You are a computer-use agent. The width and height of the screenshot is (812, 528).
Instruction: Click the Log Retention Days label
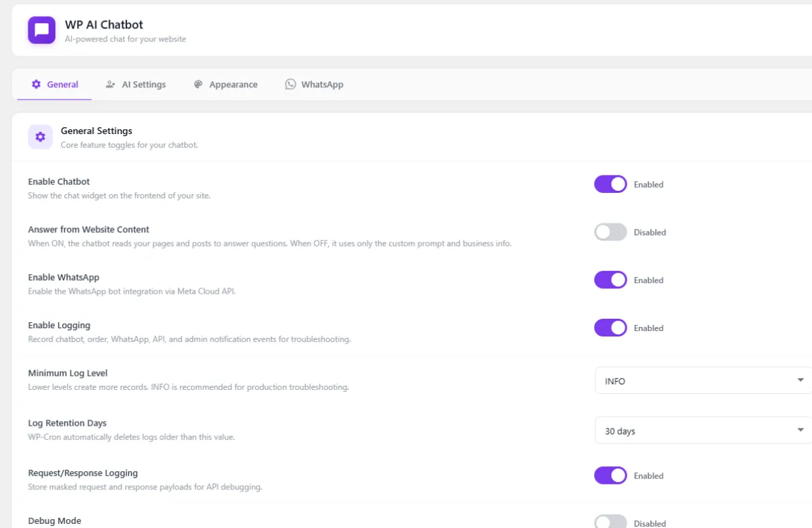pos(67,423)
